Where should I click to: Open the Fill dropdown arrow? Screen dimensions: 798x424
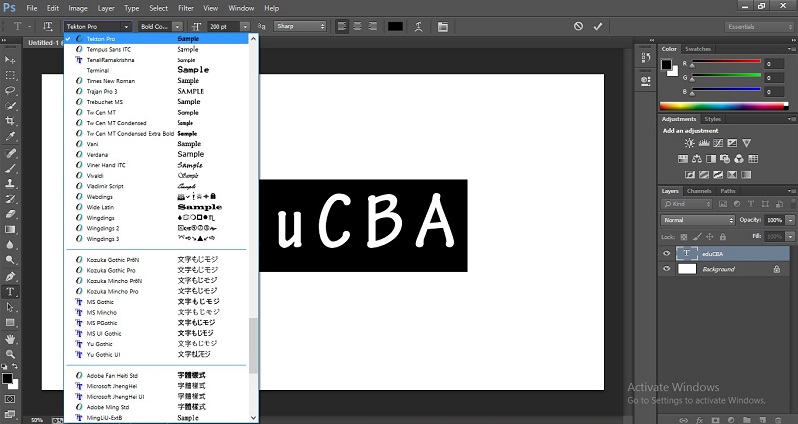[x=790, y=237]
